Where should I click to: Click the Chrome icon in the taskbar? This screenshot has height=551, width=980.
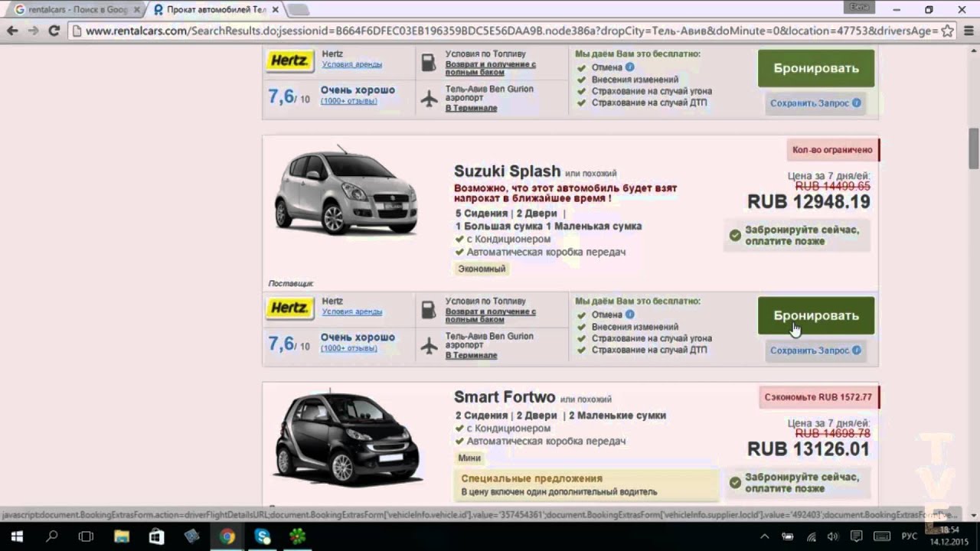227,536
